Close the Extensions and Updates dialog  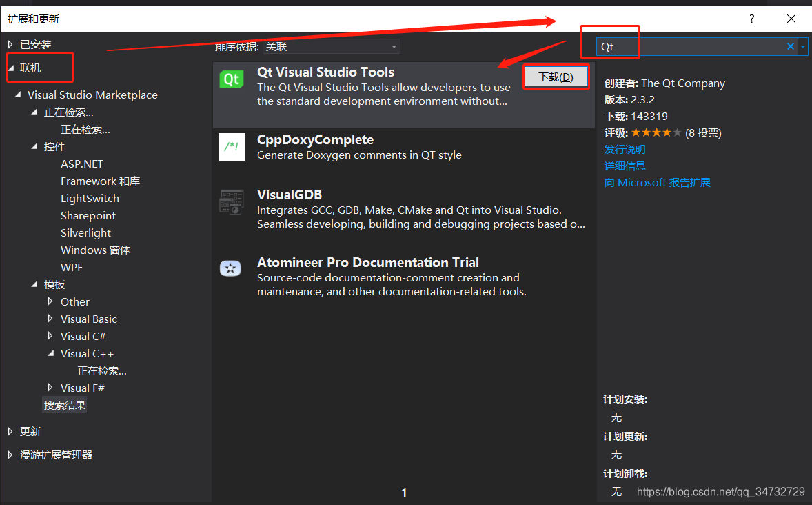point(791,19)
